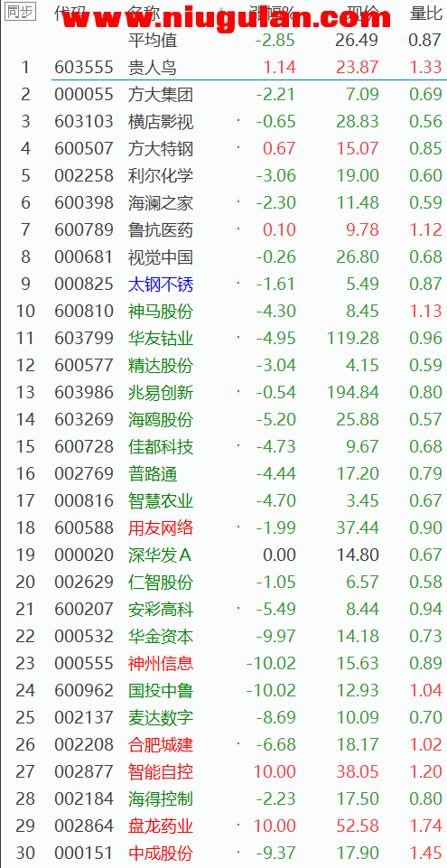This screenshot has width=447, height=868.
Task: Click stock code 600398
Action: point(84,202)
